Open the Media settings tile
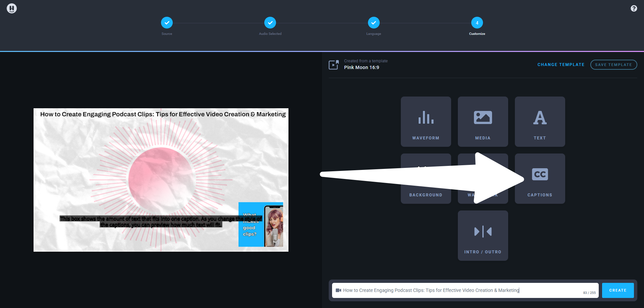The image size is (644, 308). click(483, 122)
